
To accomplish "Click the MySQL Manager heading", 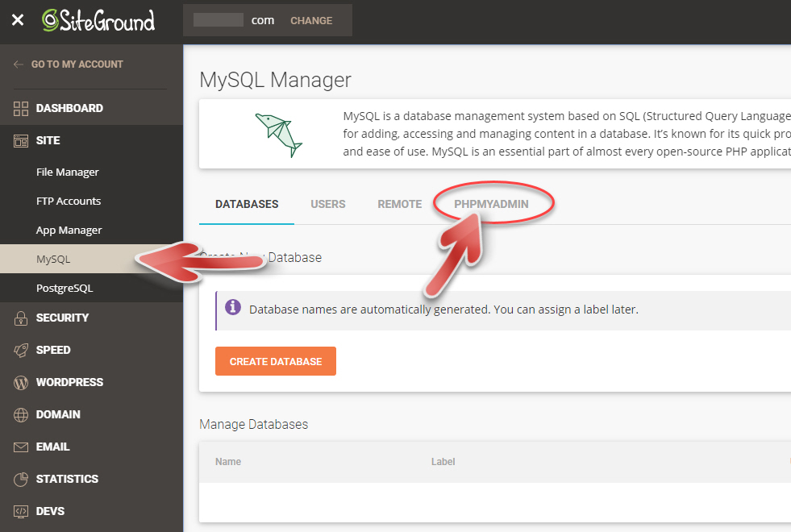I will pyautogui.click(x=275, y=80).
